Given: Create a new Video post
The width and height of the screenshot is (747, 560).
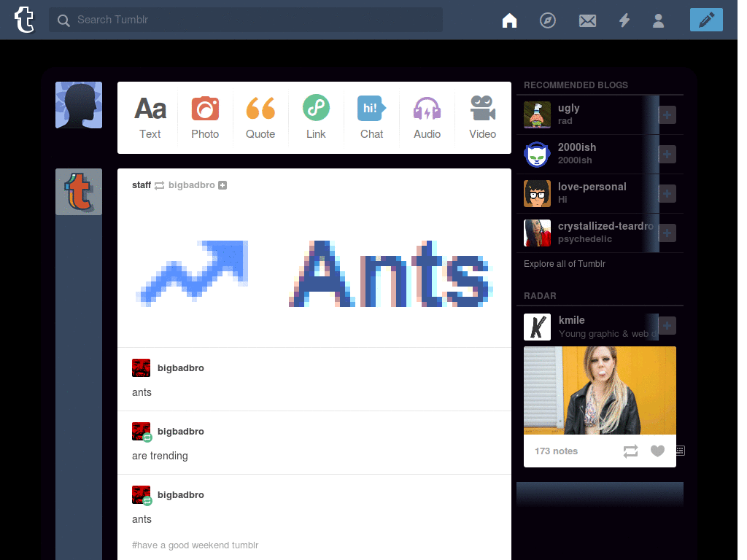Looking at the screenshot, I should 483,117.
